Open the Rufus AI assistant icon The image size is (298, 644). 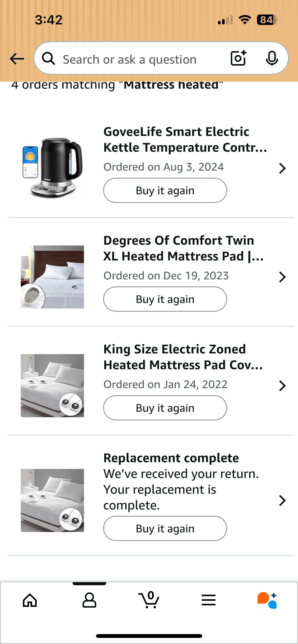tap(267, 600)
